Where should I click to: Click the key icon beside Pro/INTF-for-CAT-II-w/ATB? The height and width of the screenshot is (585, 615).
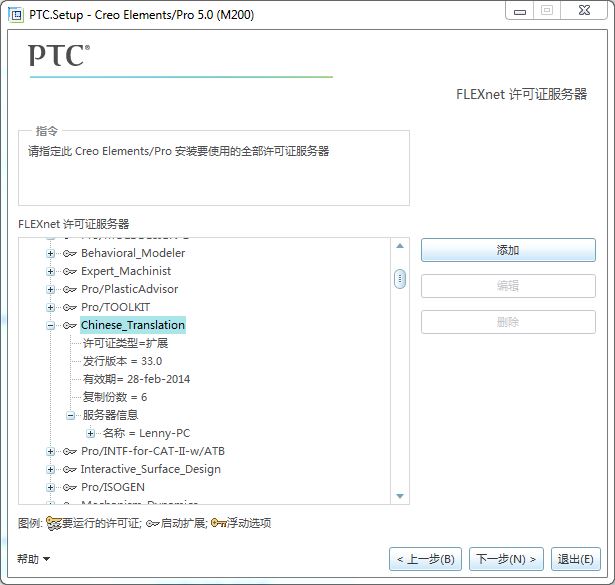click(69, 452)
